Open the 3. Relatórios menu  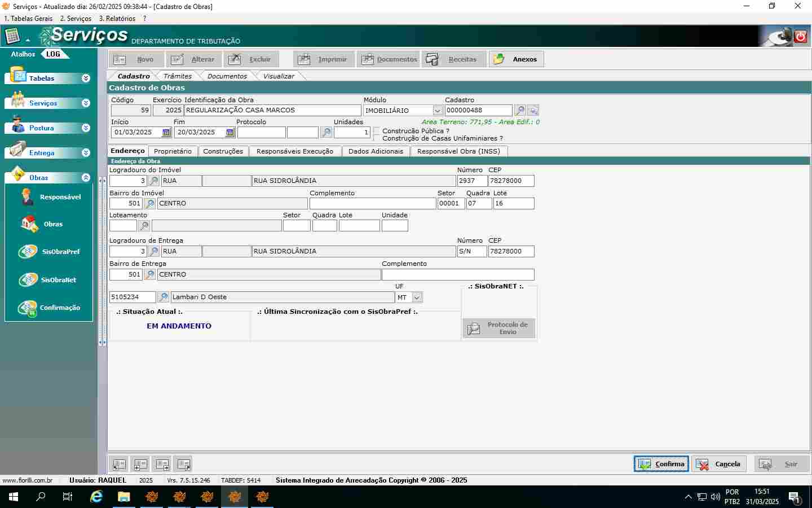(x=117, y=19)
